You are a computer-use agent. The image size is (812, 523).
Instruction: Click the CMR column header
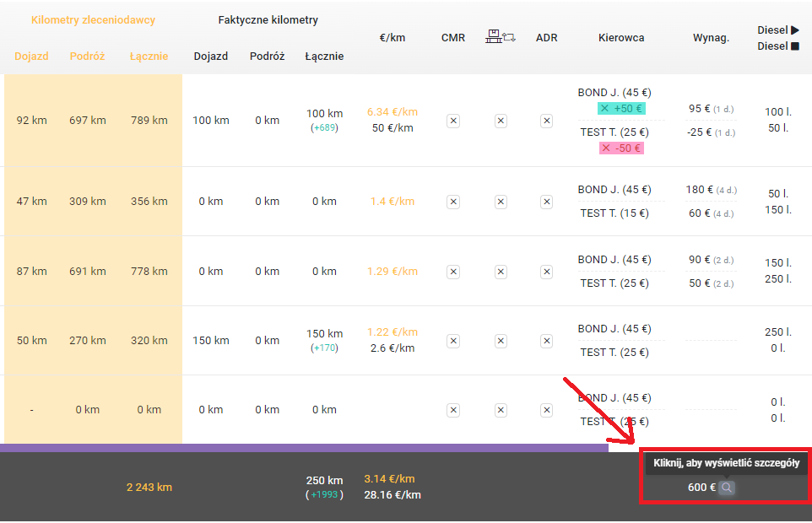[x=453, y=38]
